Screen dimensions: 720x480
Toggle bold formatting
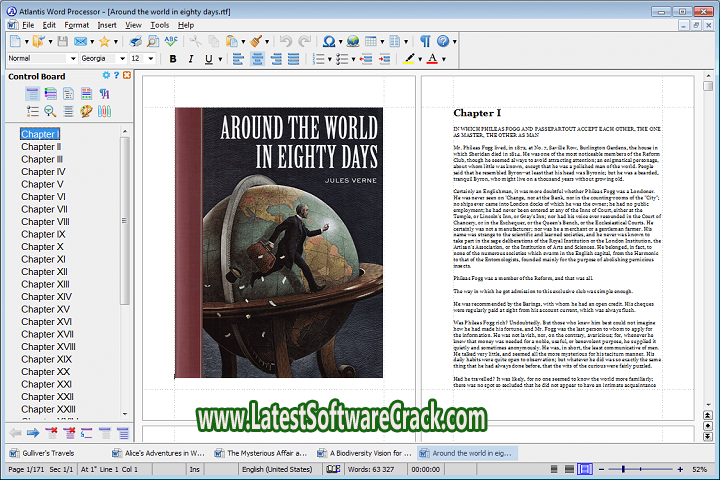click(x=173, y=59)
